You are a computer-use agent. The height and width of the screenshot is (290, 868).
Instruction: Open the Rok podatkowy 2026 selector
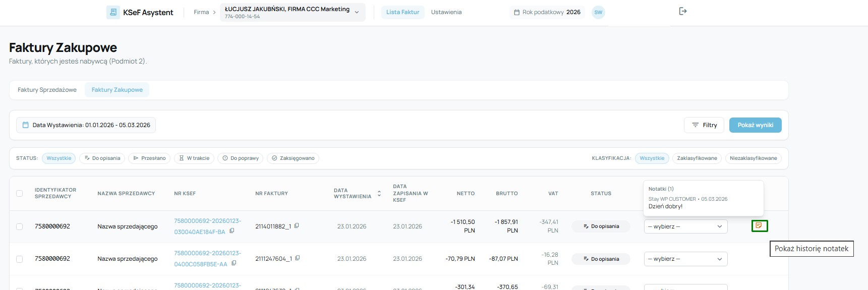pos(547,12)
